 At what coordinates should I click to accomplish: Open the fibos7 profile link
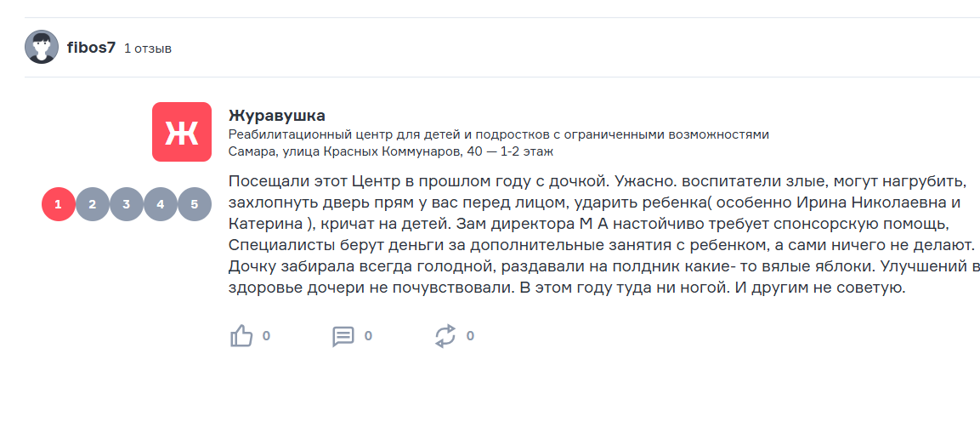click(x=91, y=48)
